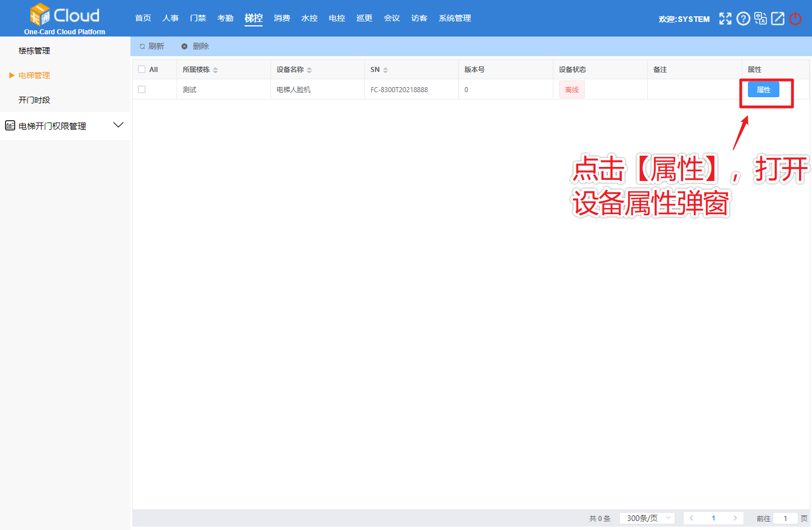
Task: Click the 刷新 refresh button
Action: (152, 46)
